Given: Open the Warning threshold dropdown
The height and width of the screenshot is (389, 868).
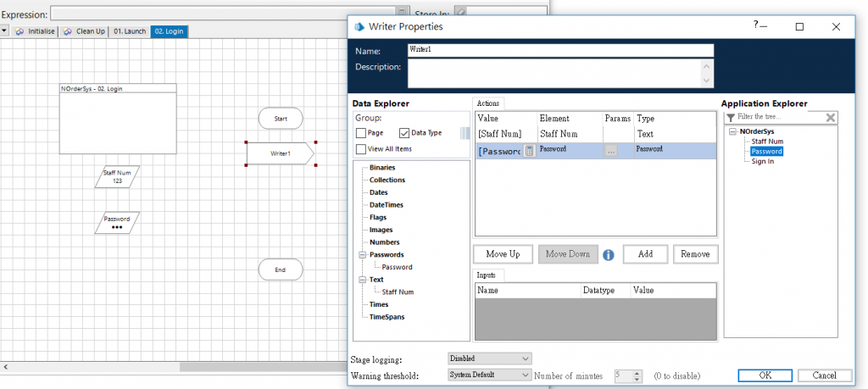Looking at the screenshot, I should (489, 375).
